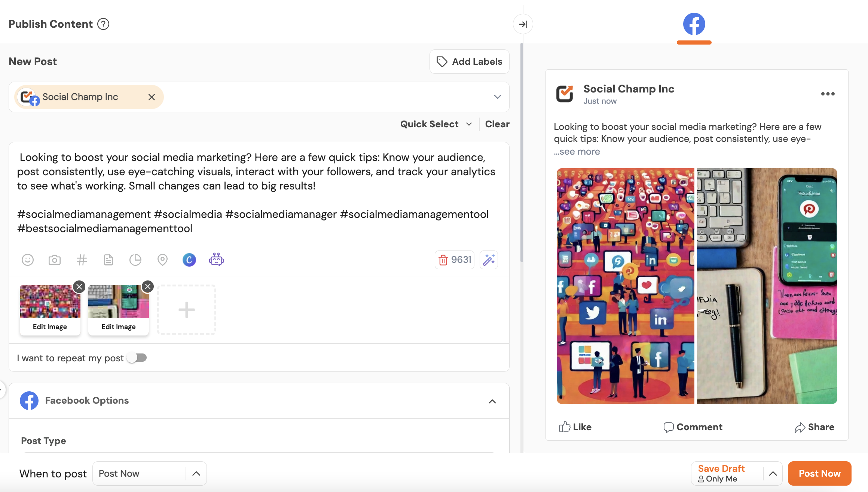Screen dimensions: 868x492
Task: Open the preview post three-dots menu
Action: (x=828, y=94)
